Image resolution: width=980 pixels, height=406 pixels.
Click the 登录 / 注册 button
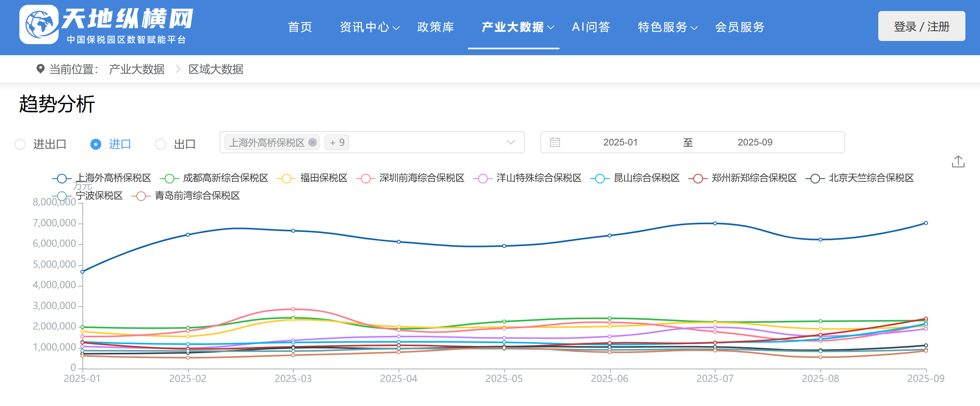click(x=921, y=26)
